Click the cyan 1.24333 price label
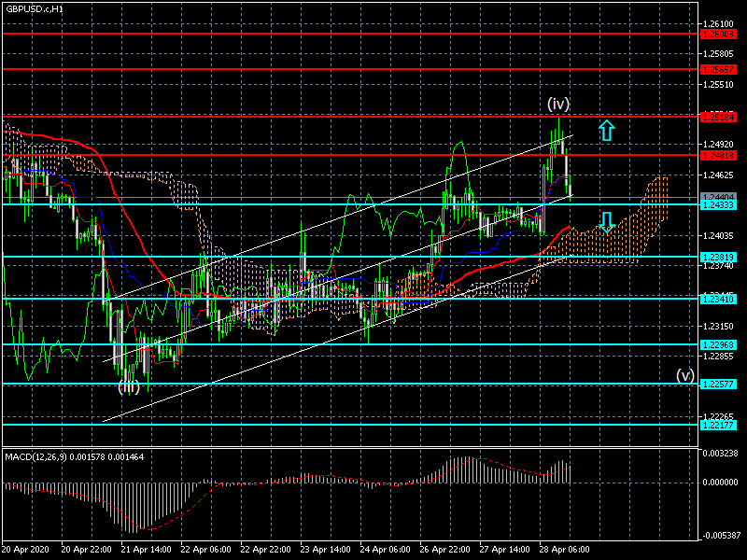747x560 pixels. [x=718, y=204]
